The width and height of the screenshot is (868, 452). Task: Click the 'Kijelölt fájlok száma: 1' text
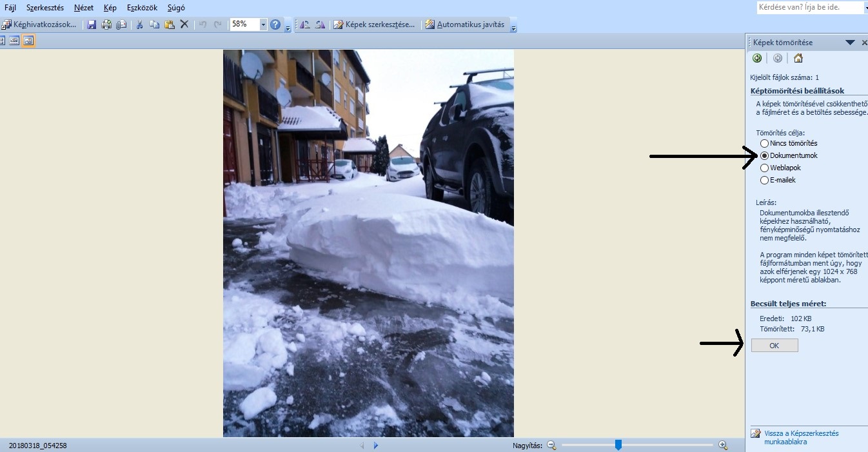pos(784,77)
